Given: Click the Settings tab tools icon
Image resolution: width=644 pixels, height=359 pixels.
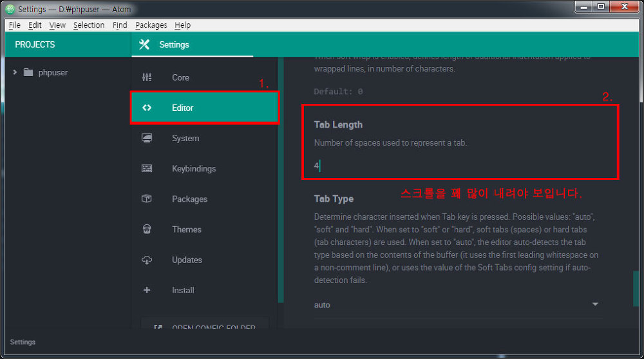Looking at the screenshot, I should [x=144, y=44].
